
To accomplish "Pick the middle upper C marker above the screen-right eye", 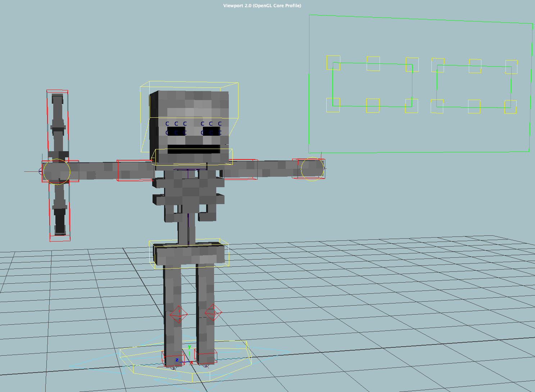I will point(211,123).
